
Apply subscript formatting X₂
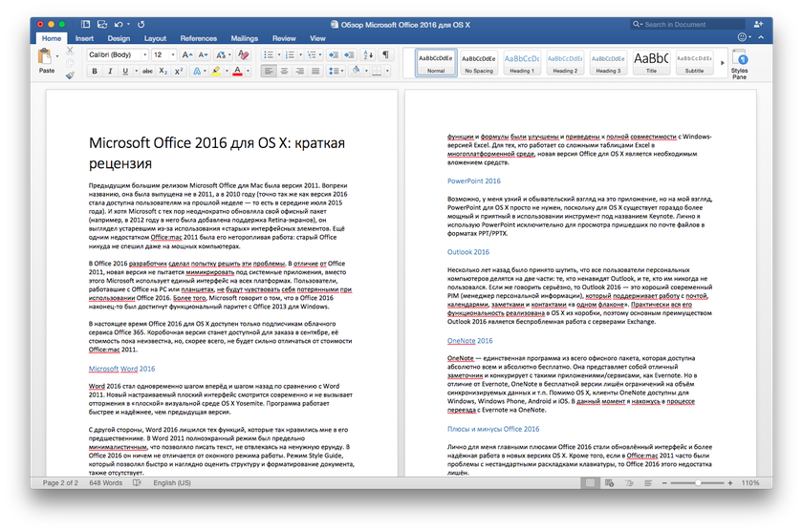163,71
